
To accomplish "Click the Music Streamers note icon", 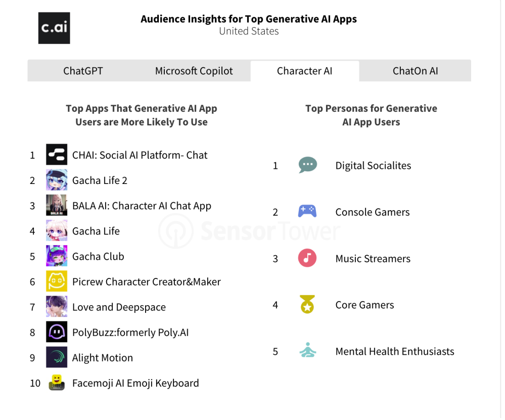I will (307, 258).
